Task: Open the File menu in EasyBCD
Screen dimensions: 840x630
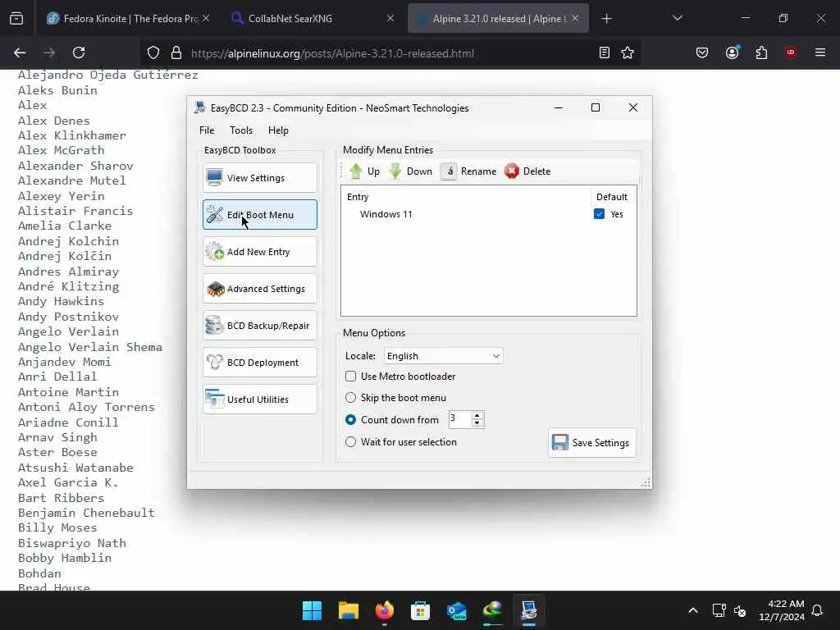Action: tap(207, 130)
